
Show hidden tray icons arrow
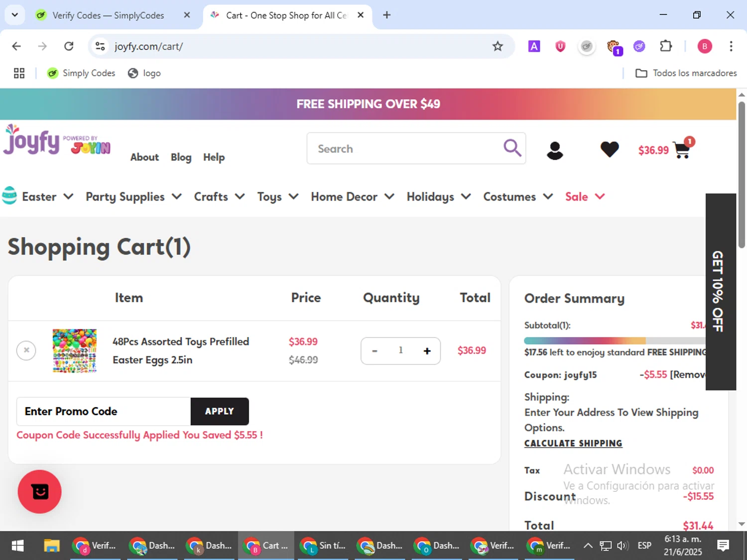(588, 546)
